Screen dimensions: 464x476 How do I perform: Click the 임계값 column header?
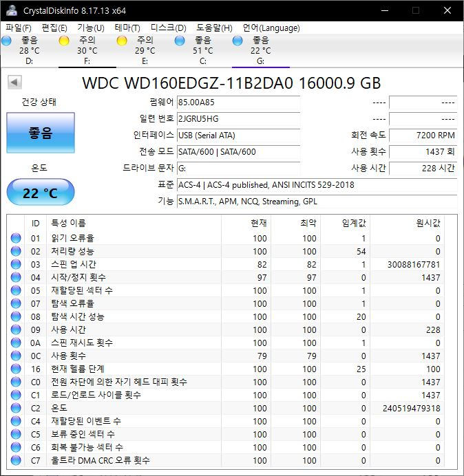[345, 224]
